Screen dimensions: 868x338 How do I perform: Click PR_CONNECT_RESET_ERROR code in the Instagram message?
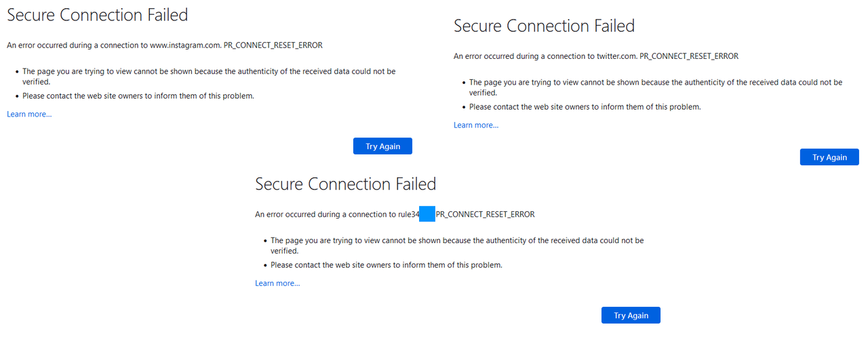tap(273, 45)
